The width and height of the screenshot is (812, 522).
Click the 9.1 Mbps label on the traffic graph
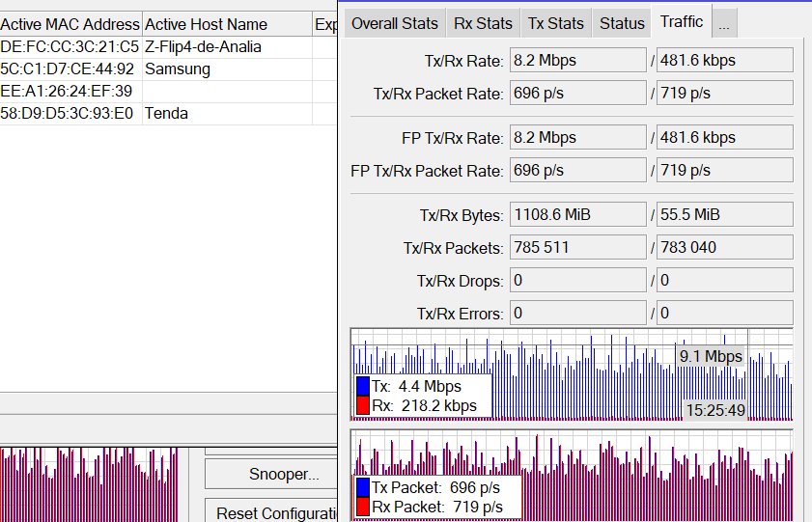click(x=711, y=356)
